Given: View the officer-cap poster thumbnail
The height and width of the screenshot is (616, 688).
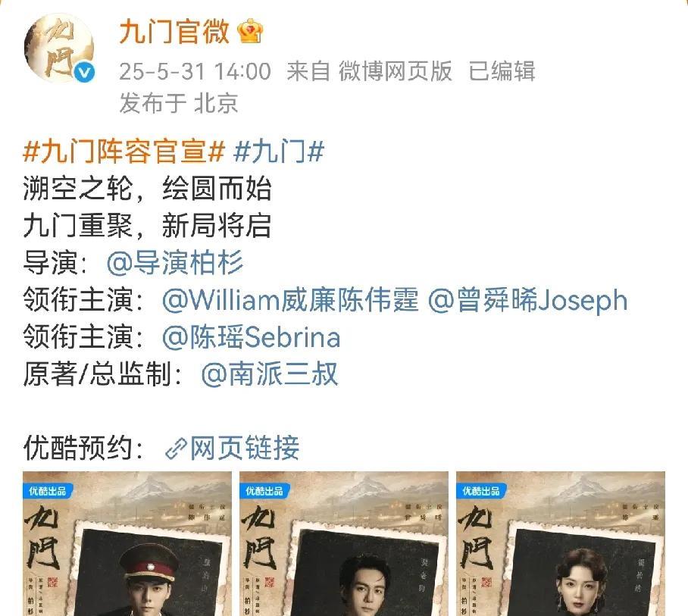Looking at the screenshot, I should point(127,543).
